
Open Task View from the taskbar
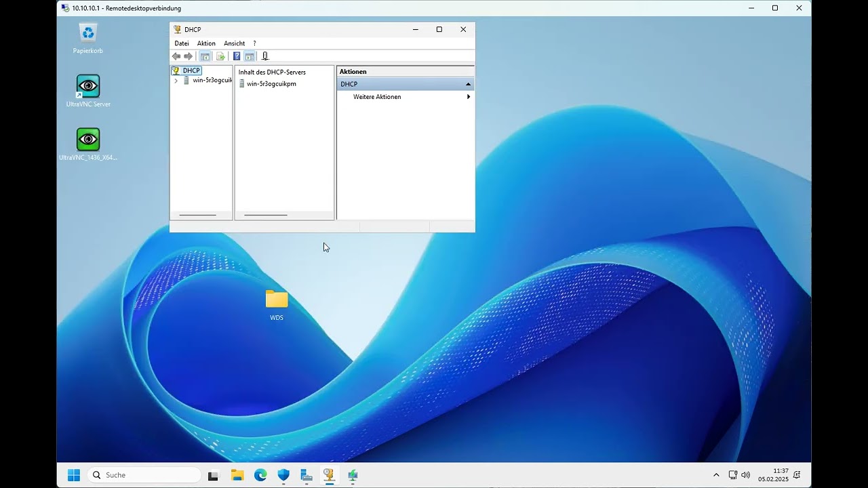point(213,475)
